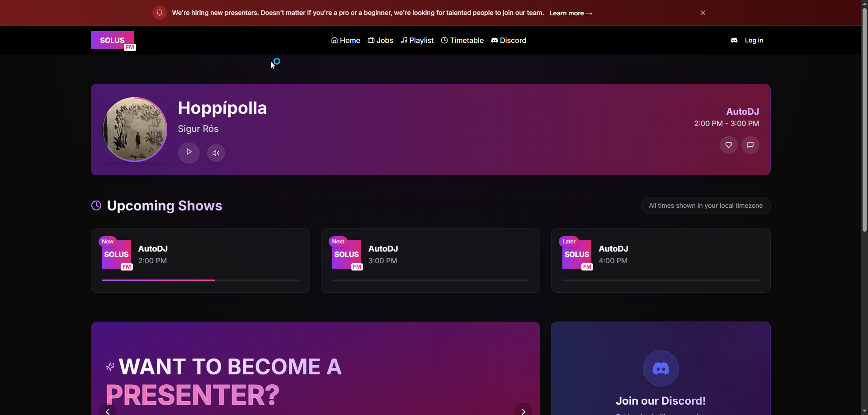Screen dimensions: 868x415
Task: Click the Sigur Rós artist name
Action: click(198, 129)
